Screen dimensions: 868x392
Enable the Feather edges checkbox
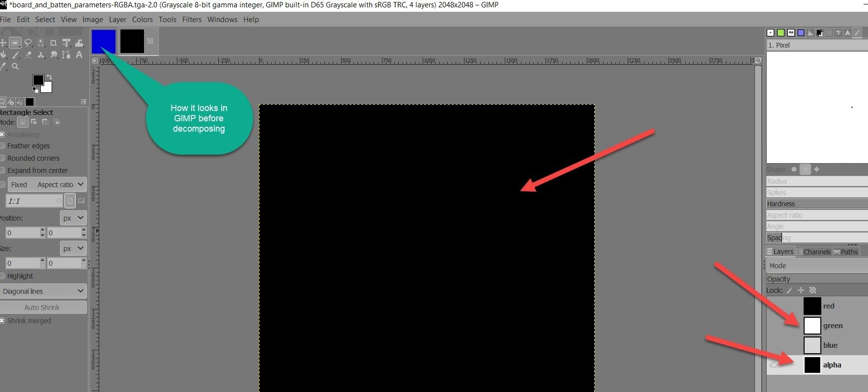(2, 146)
